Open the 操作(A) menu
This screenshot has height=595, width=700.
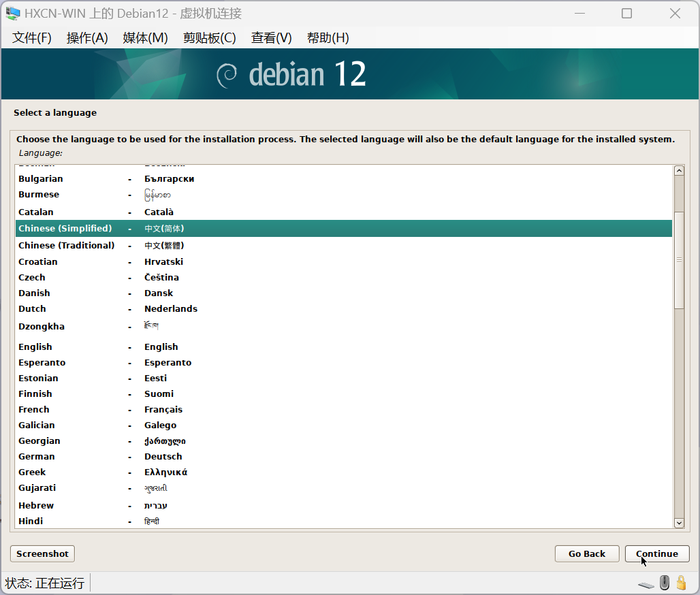(87, 38)
